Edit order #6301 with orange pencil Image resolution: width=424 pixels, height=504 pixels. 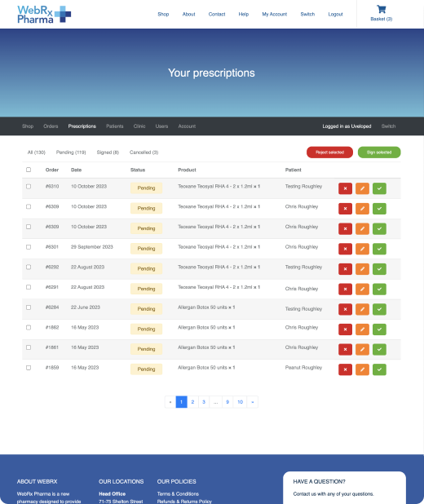[362, 249]
